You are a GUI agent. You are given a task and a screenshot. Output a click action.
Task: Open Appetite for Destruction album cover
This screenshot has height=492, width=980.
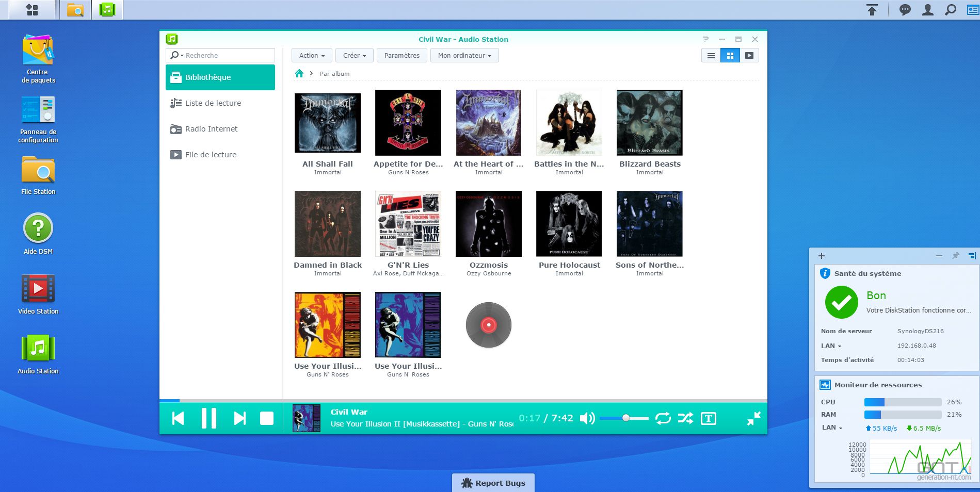408,123
